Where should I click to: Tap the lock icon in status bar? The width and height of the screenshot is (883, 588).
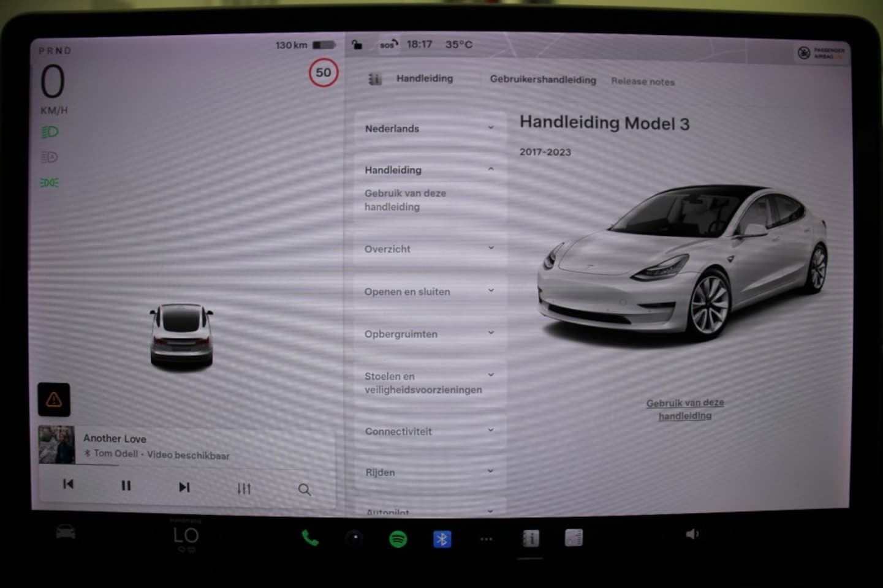[357, 44]
